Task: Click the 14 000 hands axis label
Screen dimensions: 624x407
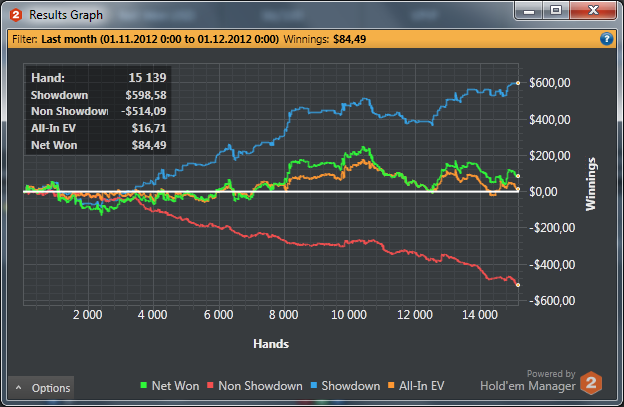Action: (x=480, y=315)
